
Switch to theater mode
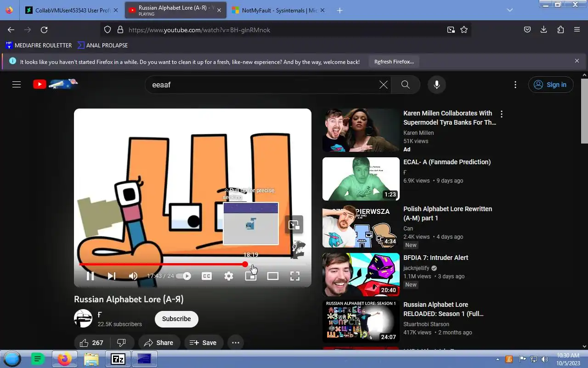click(x=273, y=276)
